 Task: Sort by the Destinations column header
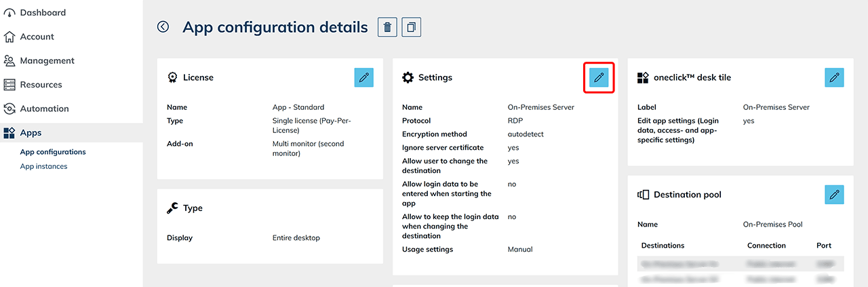click(x=663, y=246)
